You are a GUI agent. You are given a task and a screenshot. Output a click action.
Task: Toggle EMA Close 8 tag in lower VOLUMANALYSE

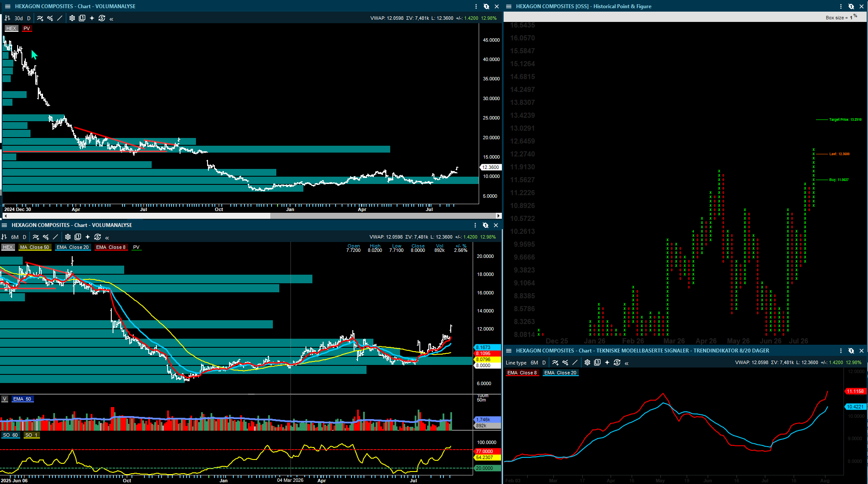111,247
